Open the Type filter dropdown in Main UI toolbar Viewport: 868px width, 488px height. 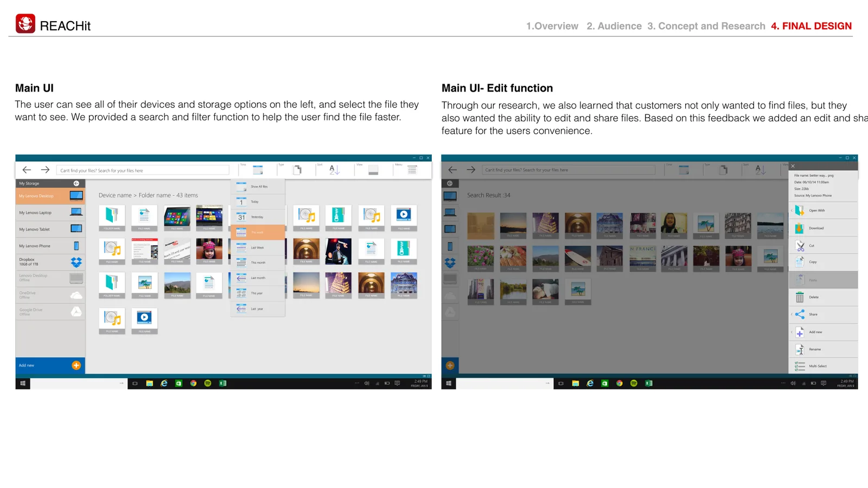click(x=297, y=170)
